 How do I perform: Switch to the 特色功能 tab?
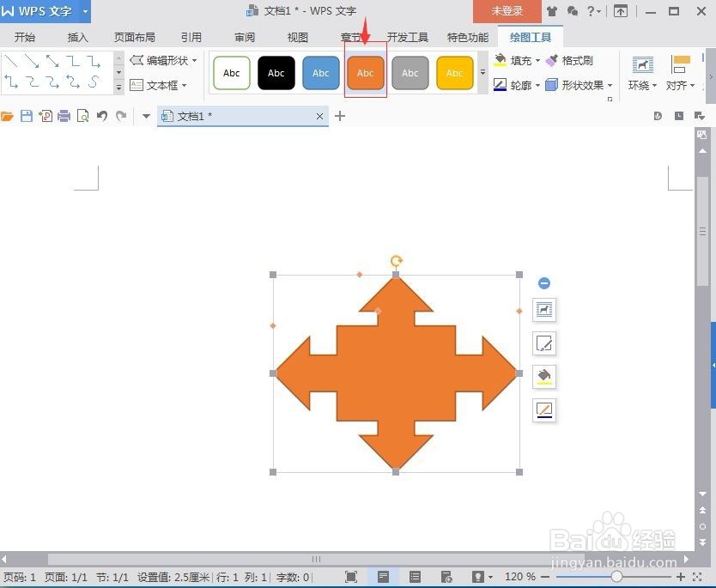(468, 37)
